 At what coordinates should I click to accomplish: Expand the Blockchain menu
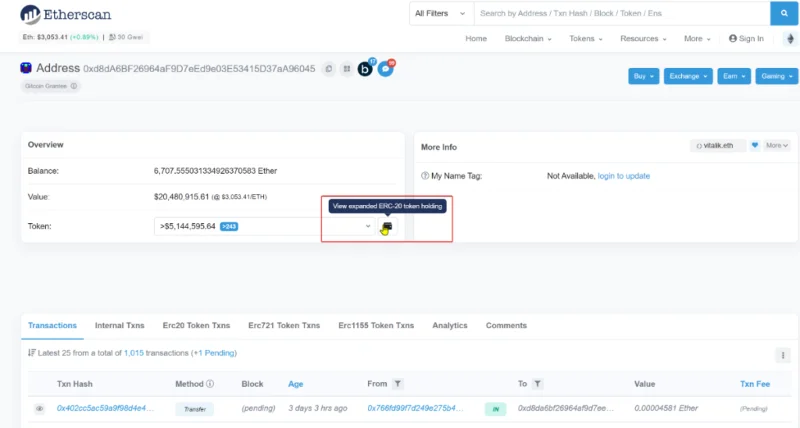tap(528, 39)
